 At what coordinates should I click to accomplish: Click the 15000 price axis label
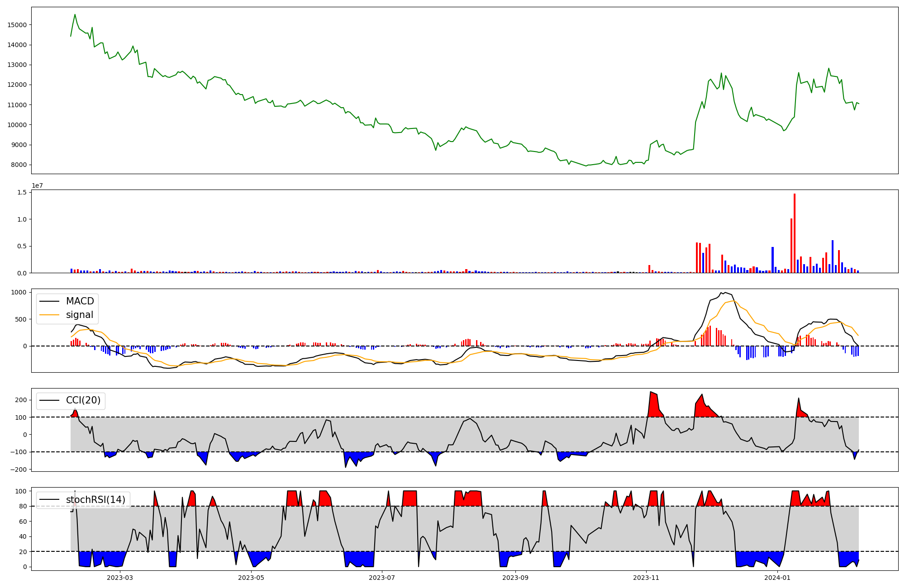[17, 25]
